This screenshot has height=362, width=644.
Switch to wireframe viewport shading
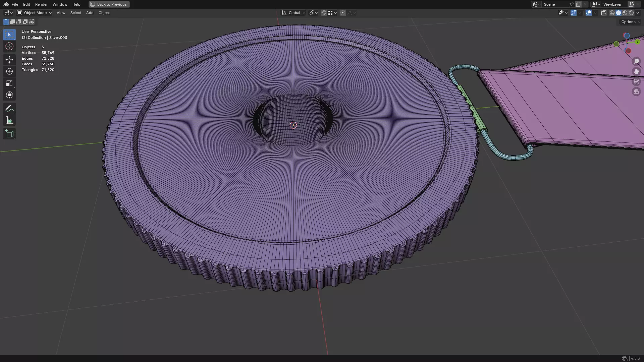(612, 13)
